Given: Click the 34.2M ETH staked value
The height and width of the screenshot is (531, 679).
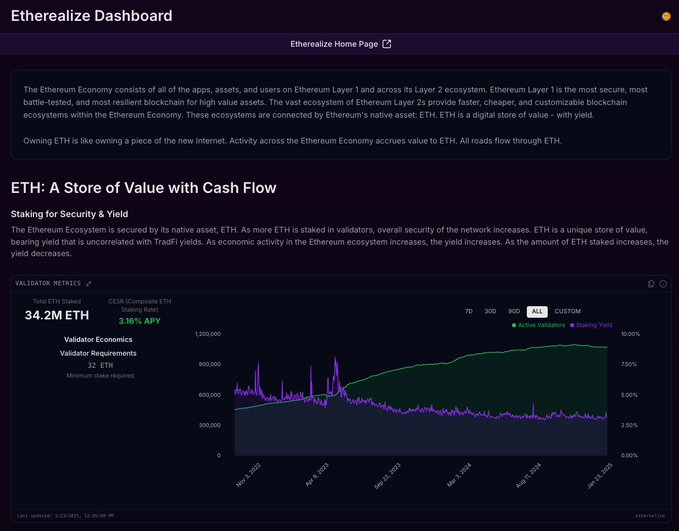Looking at the screenshot, I should click(x=57, y=315).
